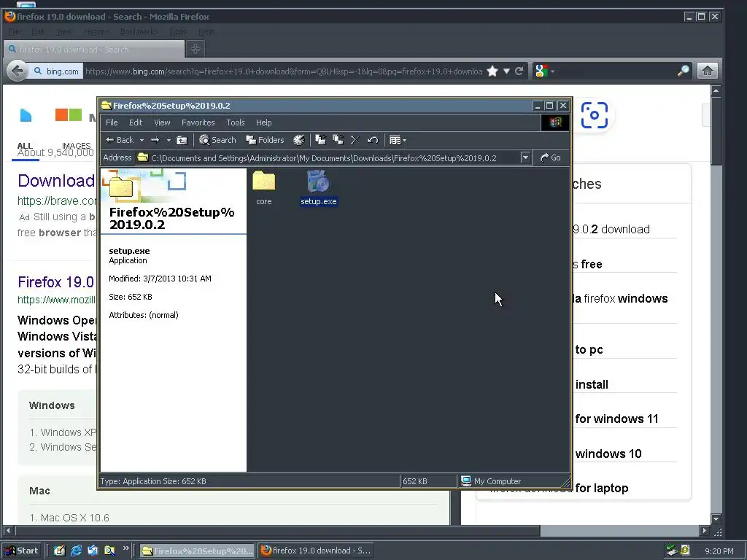This screenshot has width=747, height=560.
Task: Open the 'Firefox 19.0' search result link
Action: (x=55, y=282)
